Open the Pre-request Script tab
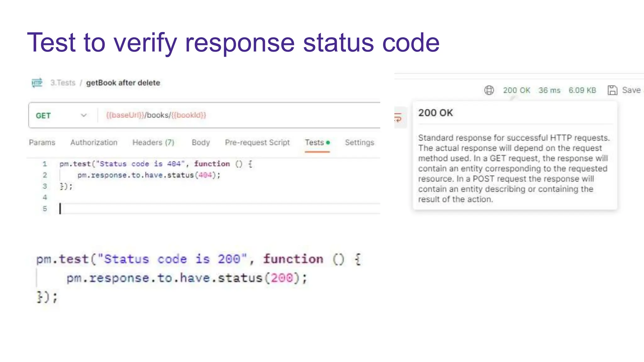 tap(257, 142)
